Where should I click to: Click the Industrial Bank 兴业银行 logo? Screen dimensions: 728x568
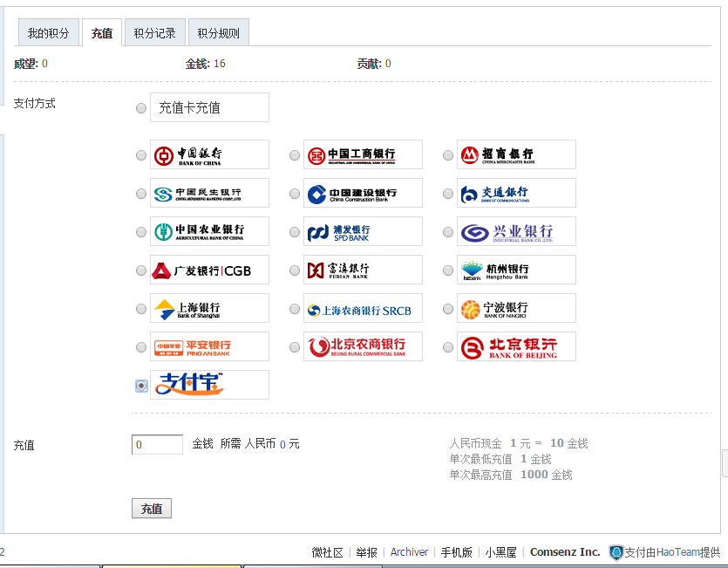(516, 231)
